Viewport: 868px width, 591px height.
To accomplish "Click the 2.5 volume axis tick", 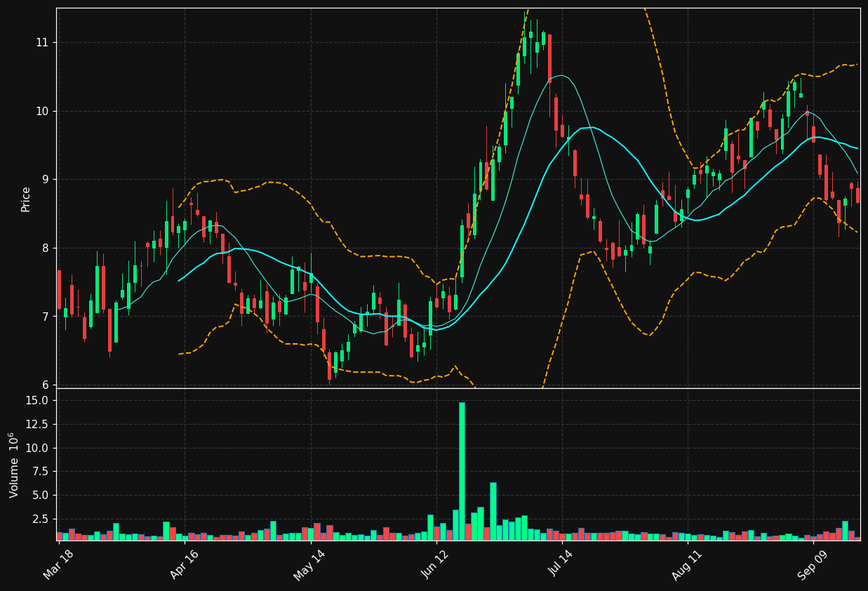I will pyautogui.click(x=41, y=519).
